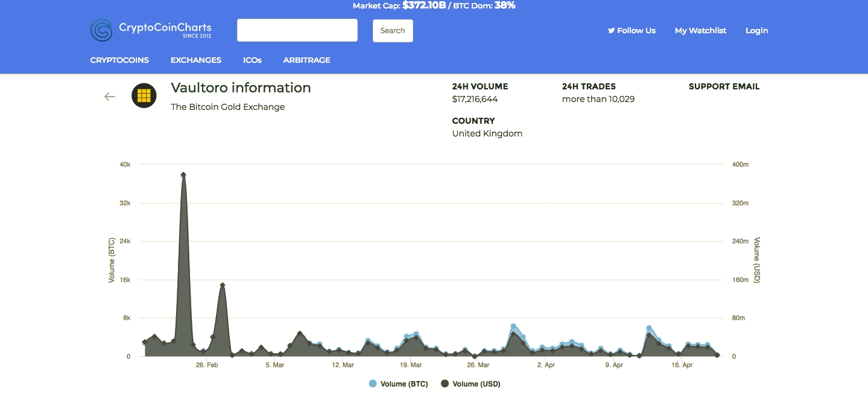The height and width of the screenshot is (398, 868).
Task: Click the 26. Feb axis label
Action: 206,365
